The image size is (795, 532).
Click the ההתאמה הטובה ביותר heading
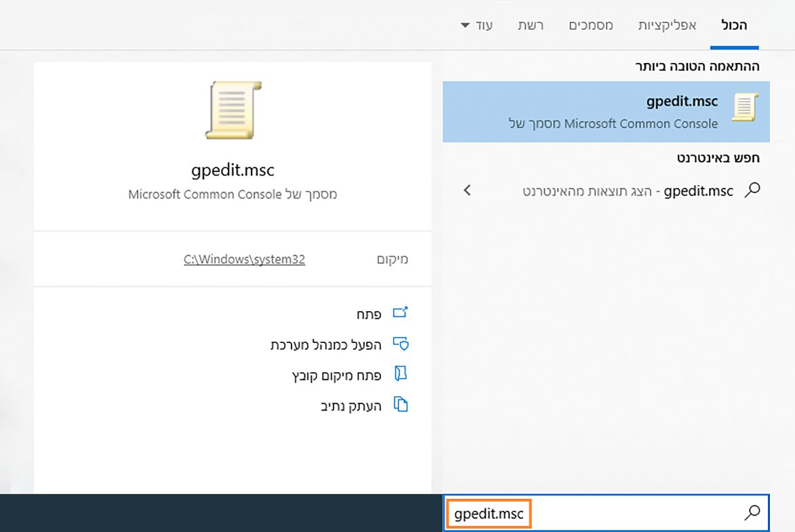click(x=697, y=66)
